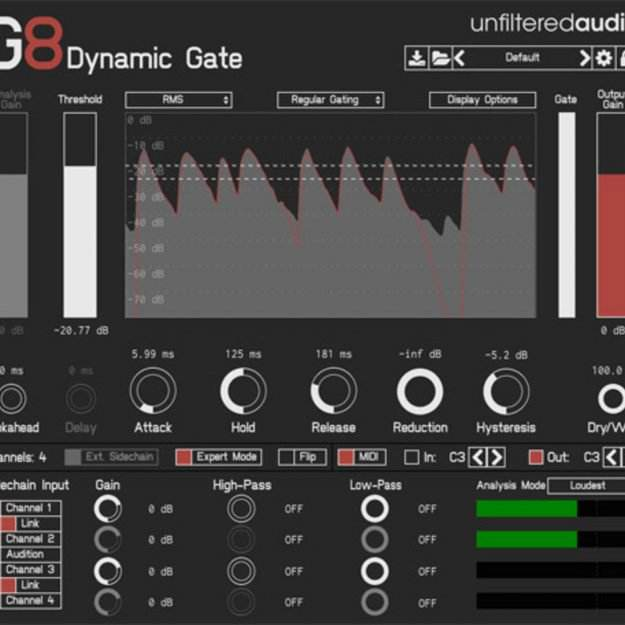Toggle Link between Channel 3 and 4
The image size is (625, 625).
coord(30,585)
